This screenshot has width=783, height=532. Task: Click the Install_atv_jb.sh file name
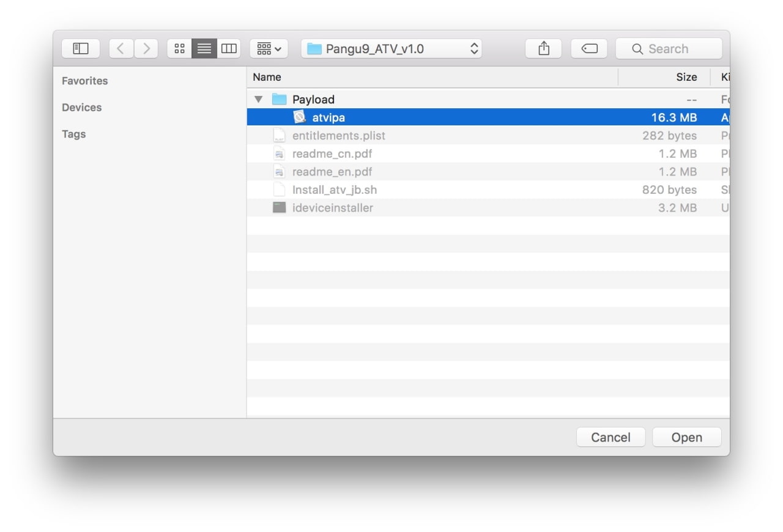(x=335, y=190)
